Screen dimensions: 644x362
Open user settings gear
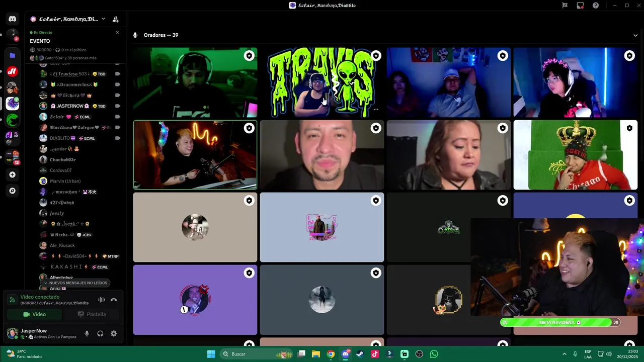point(114,333)
